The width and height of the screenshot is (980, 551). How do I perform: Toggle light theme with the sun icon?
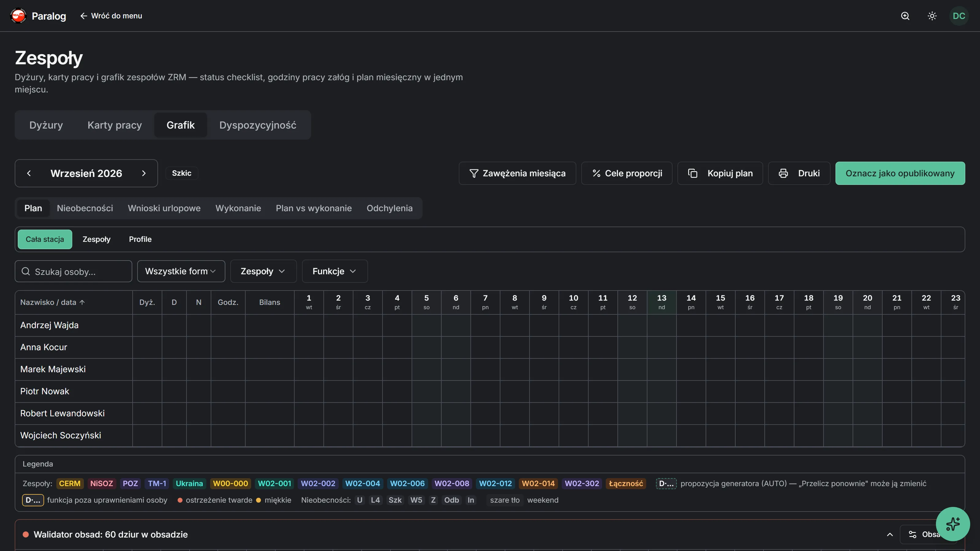coord(932,16)
